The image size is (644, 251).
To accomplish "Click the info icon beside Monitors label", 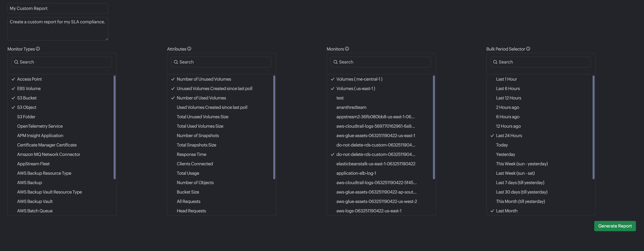I will (347, 49).
